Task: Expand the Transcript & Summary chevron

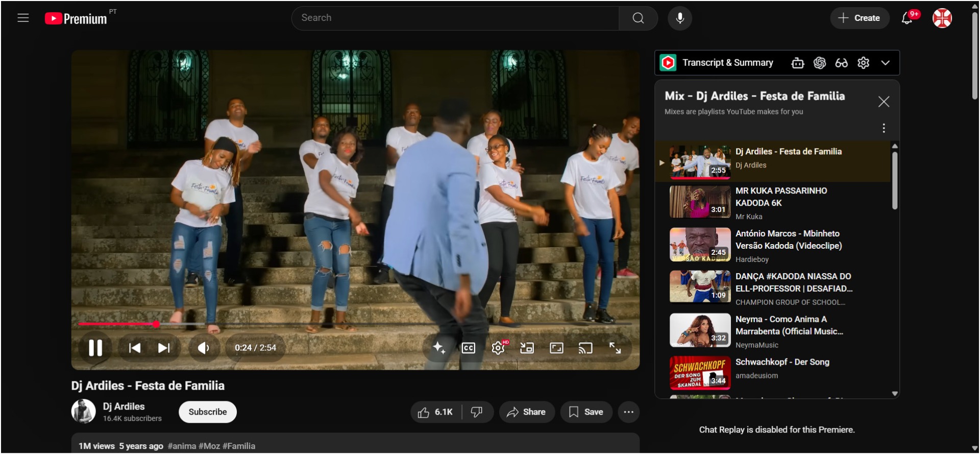Action: click(x=885, y=63)
